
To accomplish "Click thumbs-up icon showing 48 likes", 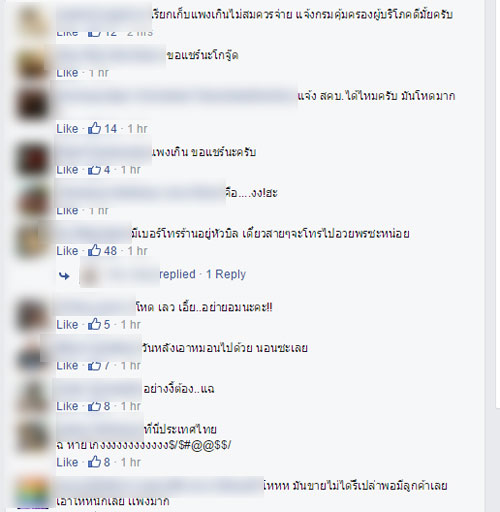I will click(x=94, y=251).
